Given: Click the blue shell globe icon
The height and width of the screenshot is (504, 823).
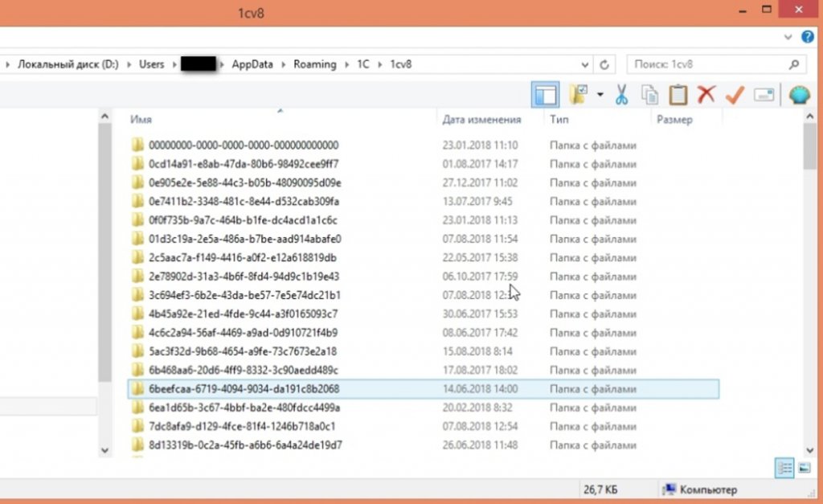Looking at the screenshot, I should 799,95.
